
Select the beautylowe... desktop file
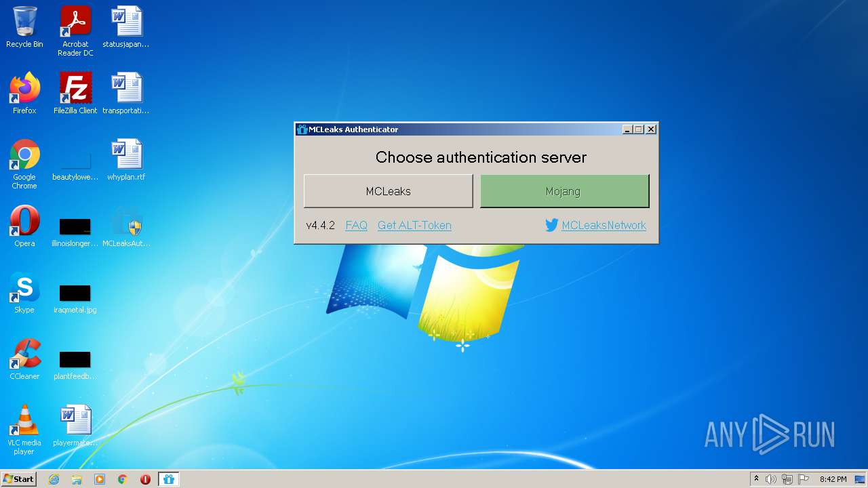coord(75,164)
